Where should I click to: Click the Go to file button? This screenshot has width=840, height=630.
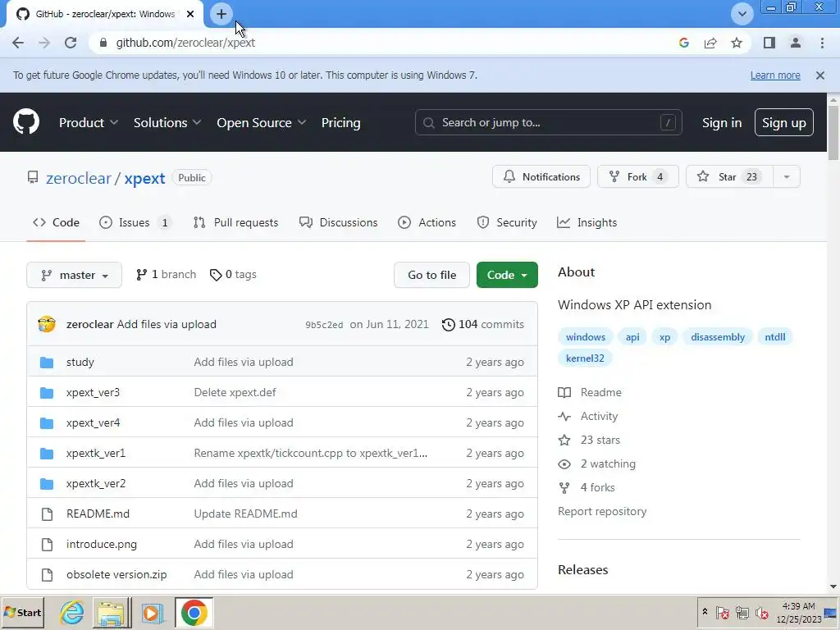[x=431, y=275]
